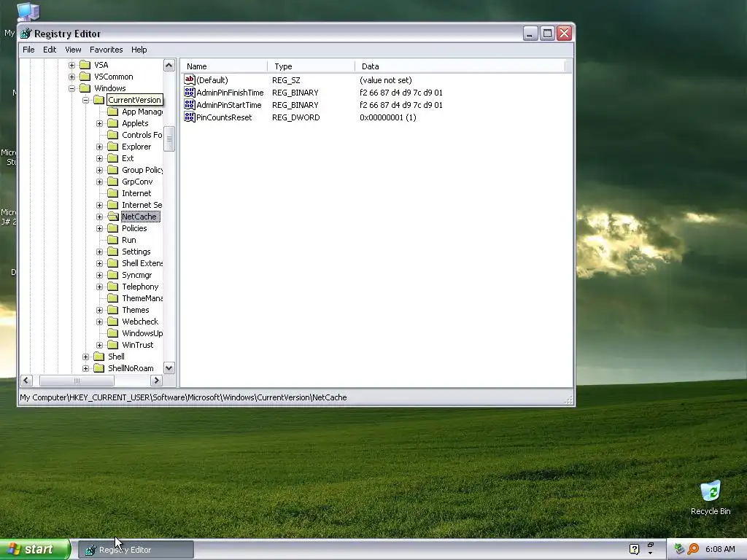Click the Data column header
747x560 pixels.
point(460,66)
